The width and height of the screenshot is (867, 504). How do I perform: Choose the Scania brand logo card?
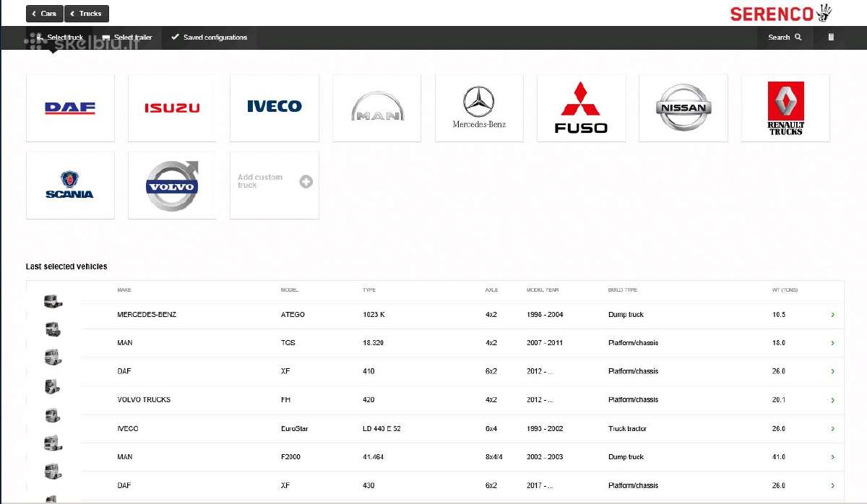[70, 185]
